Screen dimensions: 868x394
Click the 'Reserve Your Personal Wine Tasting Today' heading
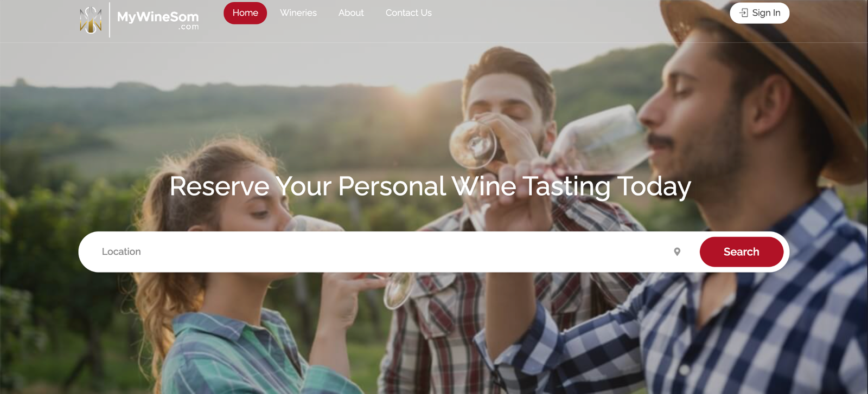(x=430, y=186)
